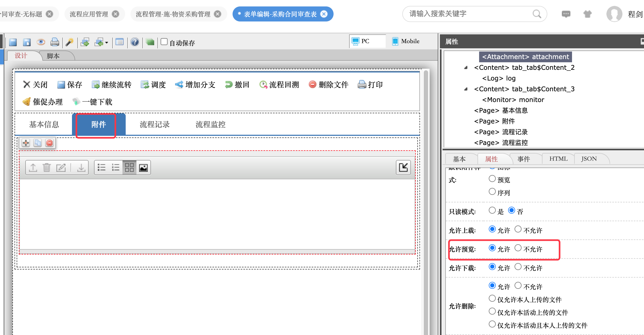The height and width of the screenshot is (335, 644).
Task: Click the print icon in top toolbar
Action: tap(55, 42)
